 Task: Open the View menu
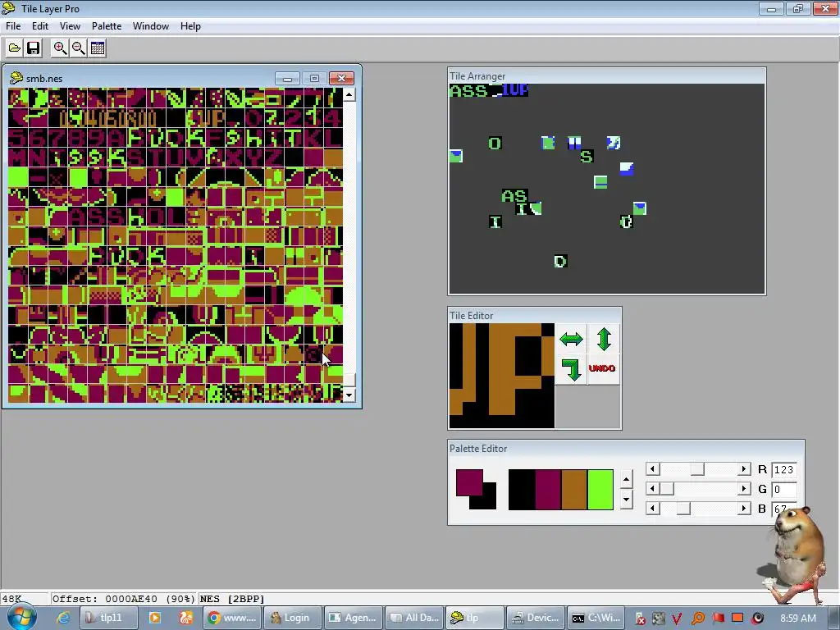[x=70, y=26]
